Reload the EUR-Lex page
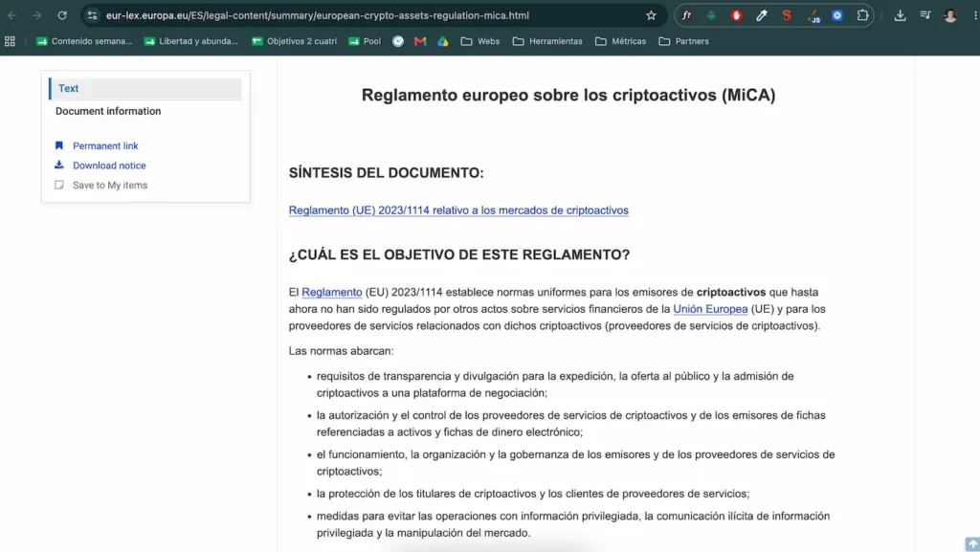980x552 pixels. coord(62,15)
